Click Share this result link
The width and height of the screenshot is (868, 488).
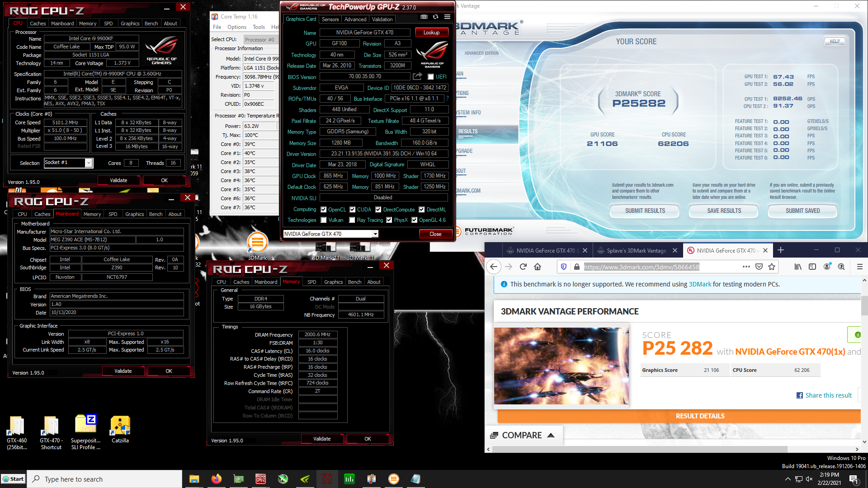coord(828,395)
